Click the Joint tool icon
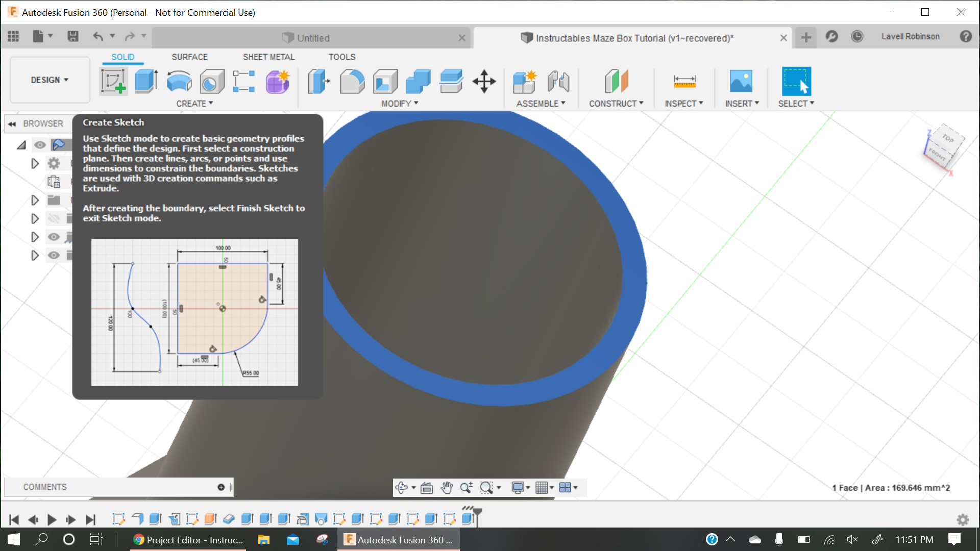 (558, 81)
